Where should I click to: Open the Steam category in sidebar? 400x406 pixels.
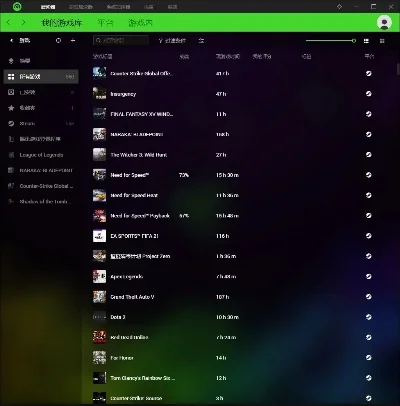point(41,123)
